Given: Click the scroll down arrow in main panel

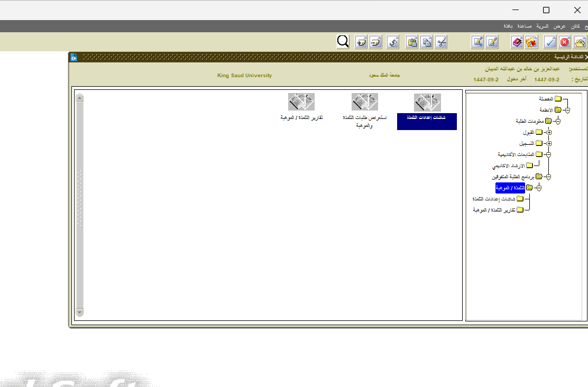Looking at the screenshot, I should 79,312.
